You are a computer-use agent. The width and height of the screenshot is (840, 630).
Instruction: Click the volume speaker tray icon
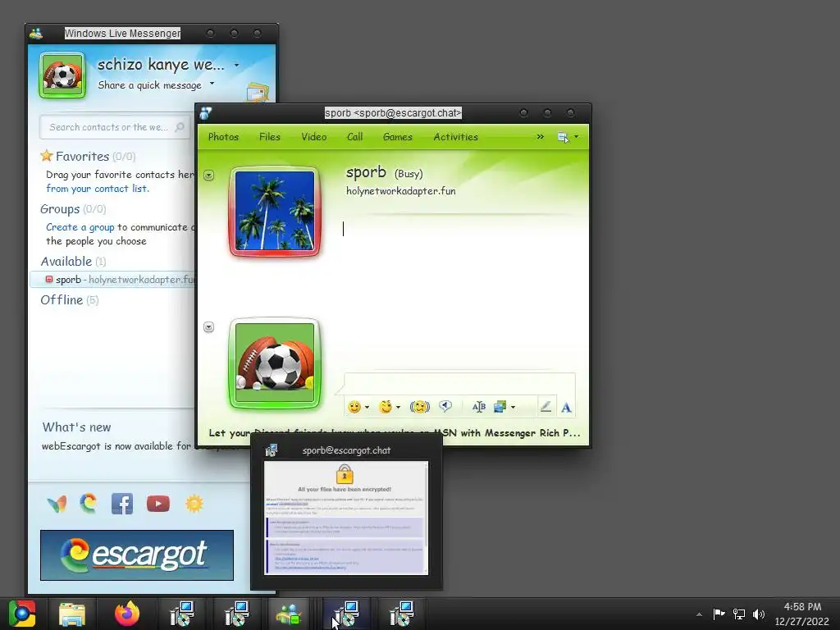click(759, 614)
